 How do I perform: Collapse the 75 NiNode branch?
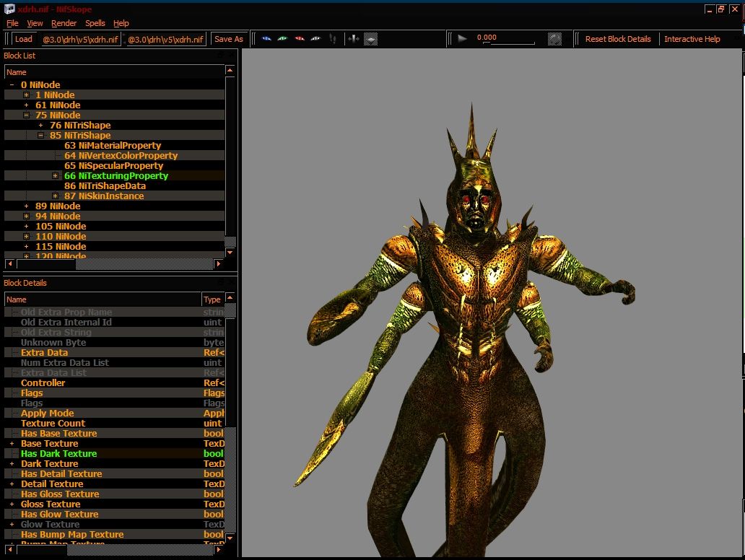tap(26, 115)
